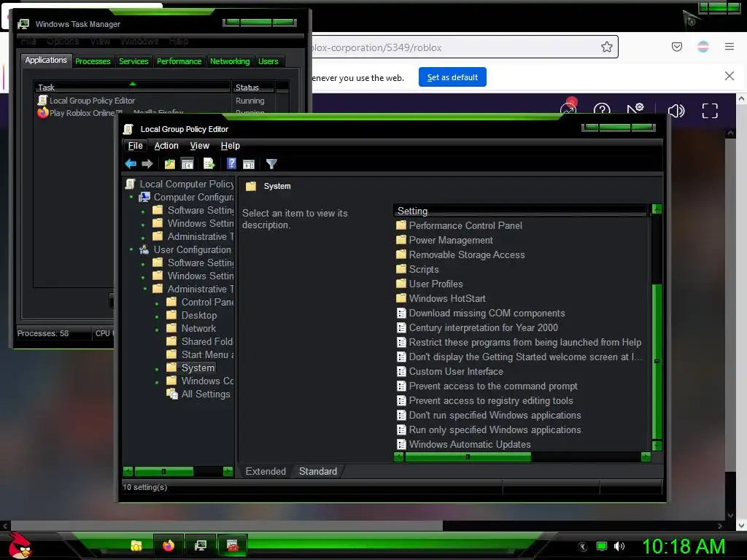This screenshot has width=747, height=560.
Task: Click the settings list horizontal scrollbar thumb
Action: pos(468,457)
